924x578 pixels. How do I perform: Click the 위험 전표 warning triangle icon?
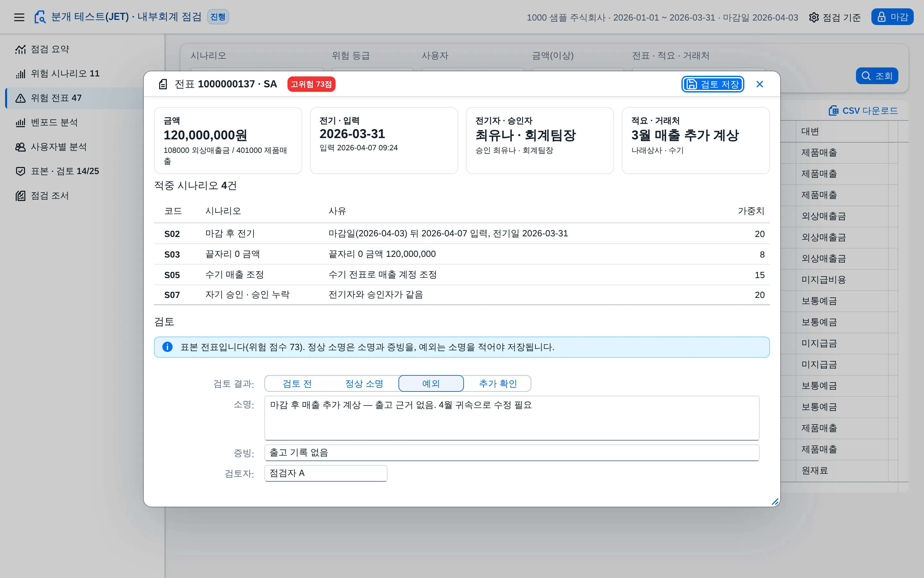(21, 98)
